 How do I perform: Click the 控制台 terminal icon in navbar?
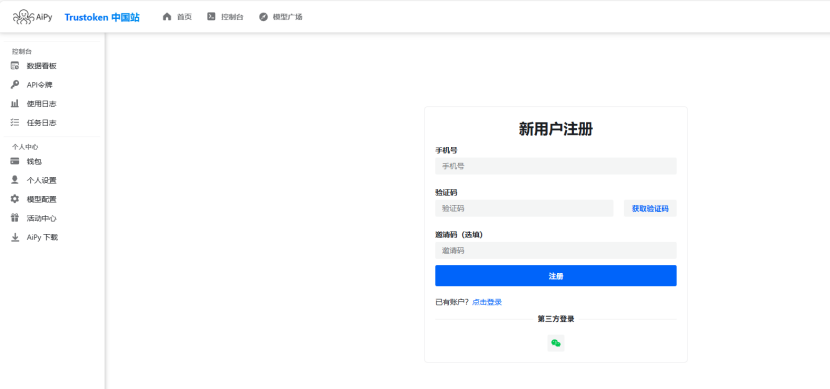[211, 17]
